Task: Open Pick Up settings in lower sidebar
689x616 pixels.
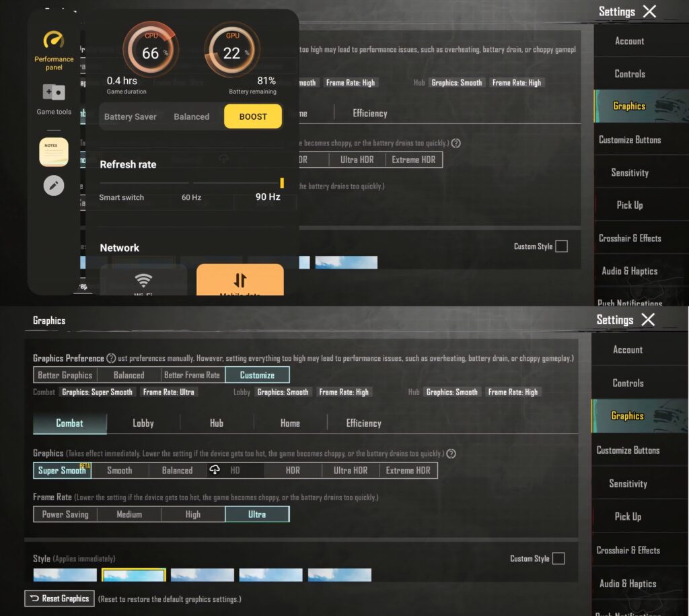Action: point(628,516)
